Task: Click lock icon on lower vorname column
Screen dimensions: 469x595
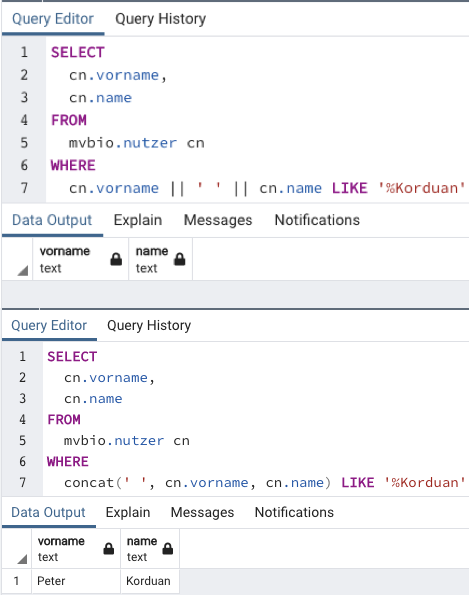Action: [x=109, y=549]
